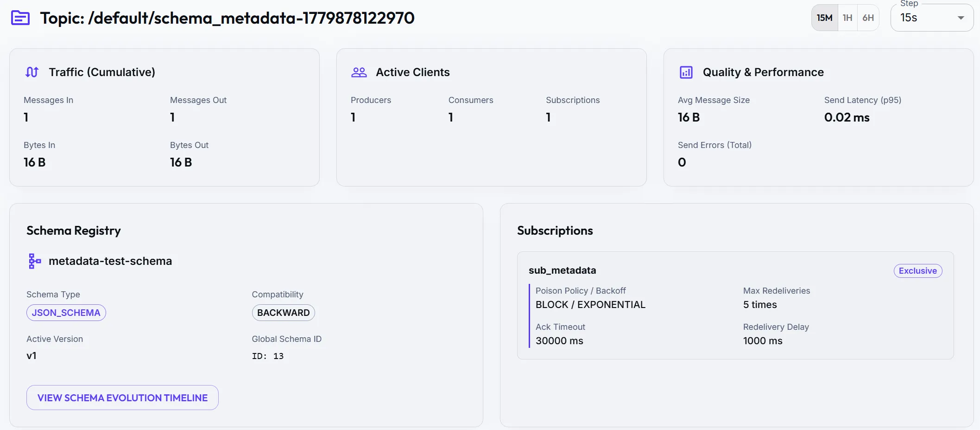980x430 pixels.
Task: Click the Bytes In value 16 B
Action: click(35, 162)
